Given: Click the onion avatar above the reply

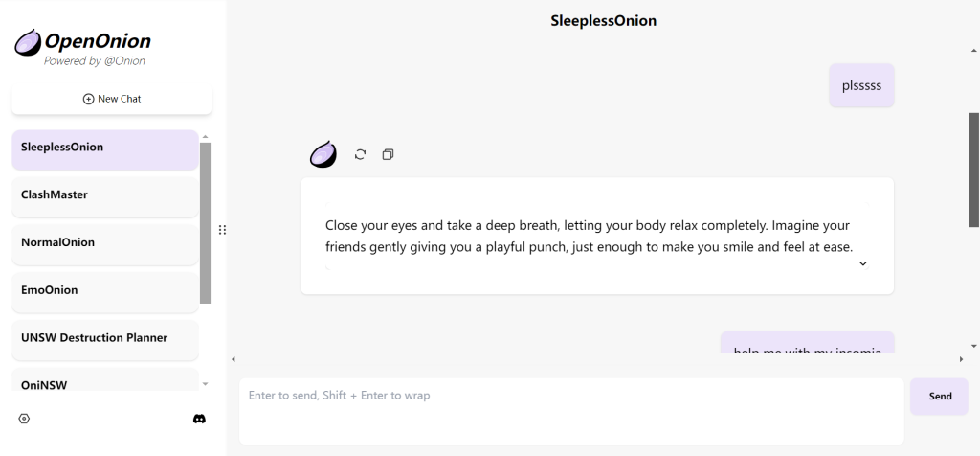Looking at the screenshot, I should [323, 154].
